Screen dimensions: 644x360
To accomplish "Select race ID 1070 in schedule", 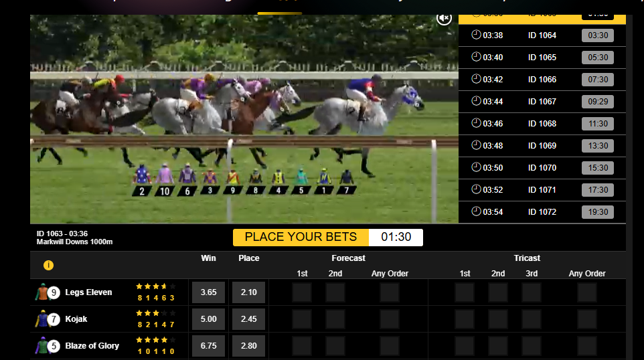I will click(542, 168).
